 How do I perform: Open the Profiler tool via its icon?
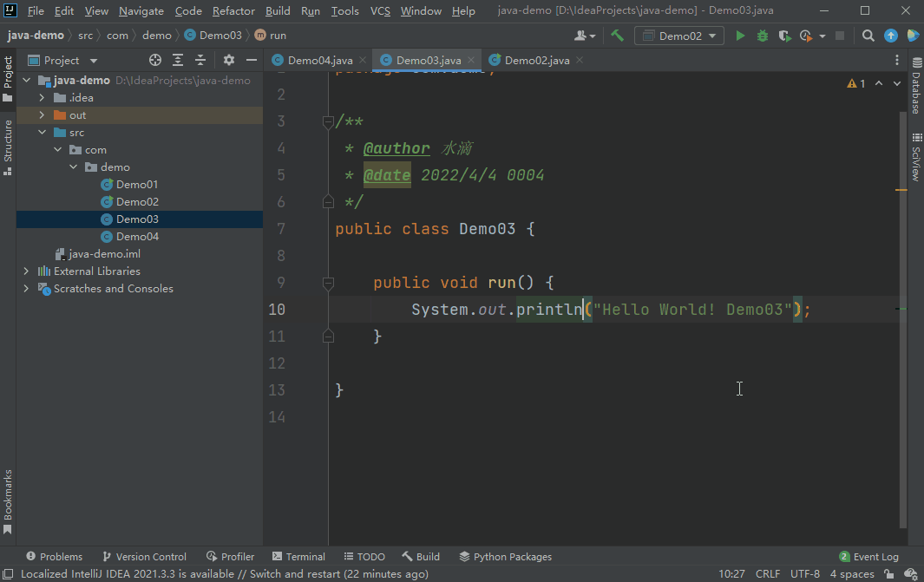(x=230, y=556)
